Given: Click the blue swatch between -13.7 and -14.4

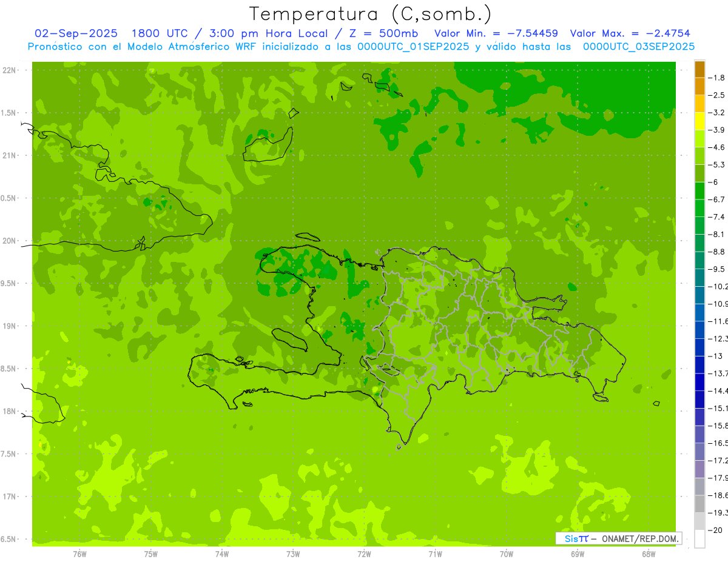Looking at the screenshot, I should coord(699,382).
